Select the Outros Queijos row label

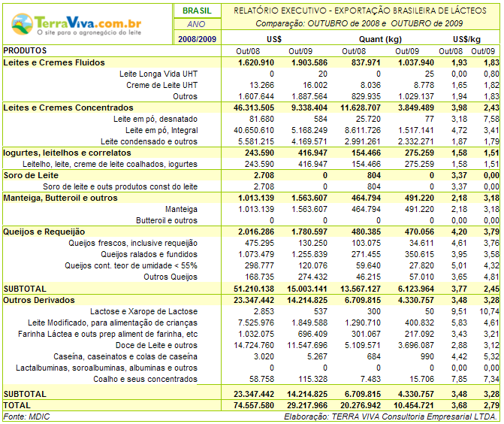pyautogui.click(x=171, y=277)
